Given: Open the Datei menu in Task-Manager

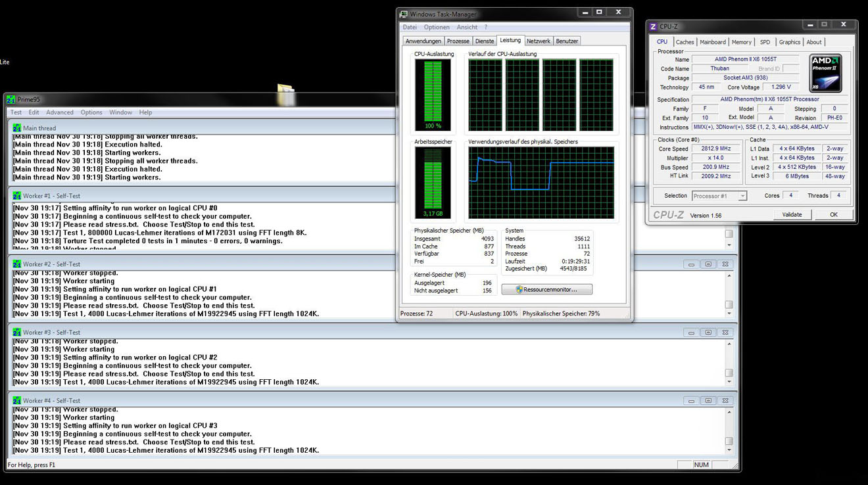Looking at the screenshot, I should pos(410,28).
